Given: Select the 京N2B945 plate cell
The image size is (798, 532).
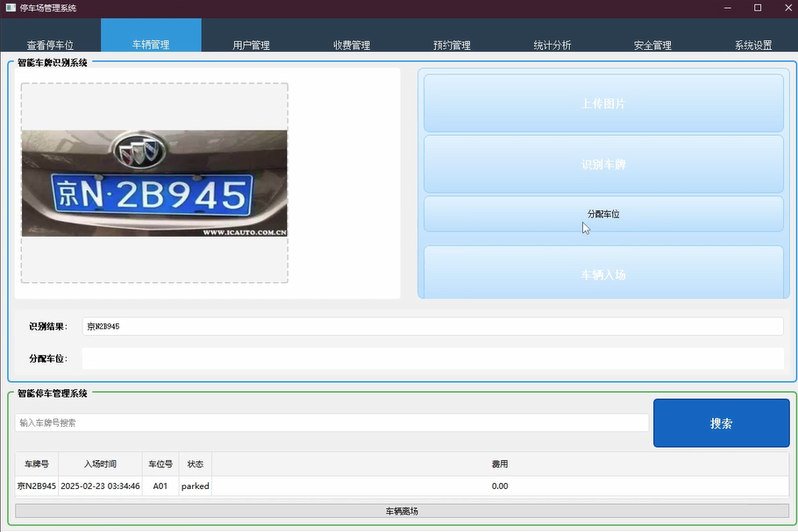Looking at the screenshot, I should (37, 486).
